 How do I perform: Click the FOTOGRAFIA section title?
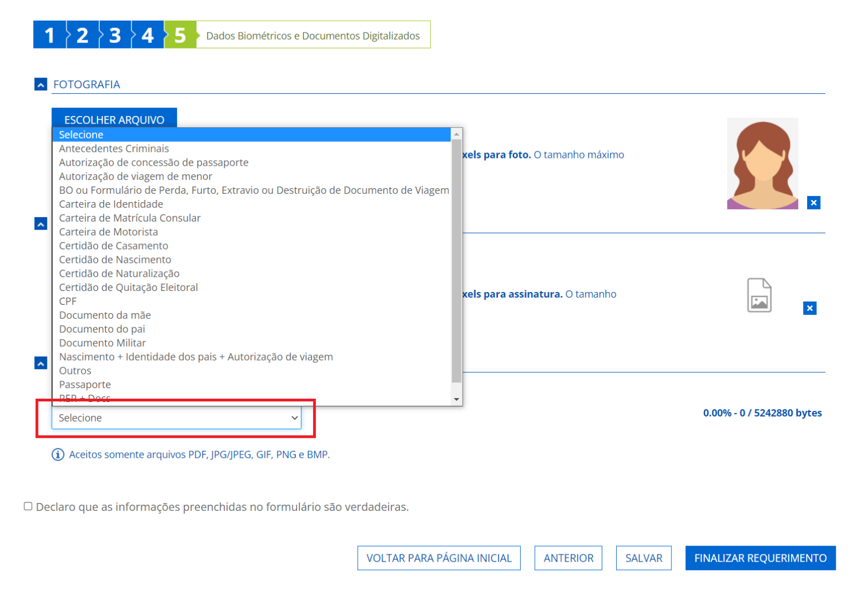click(87, 84)
